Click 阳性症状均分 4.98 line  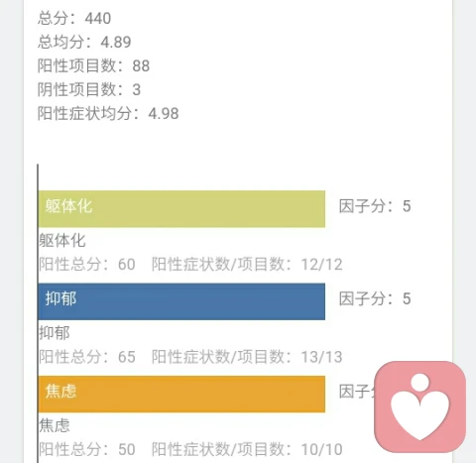click(x=108, y=113)
